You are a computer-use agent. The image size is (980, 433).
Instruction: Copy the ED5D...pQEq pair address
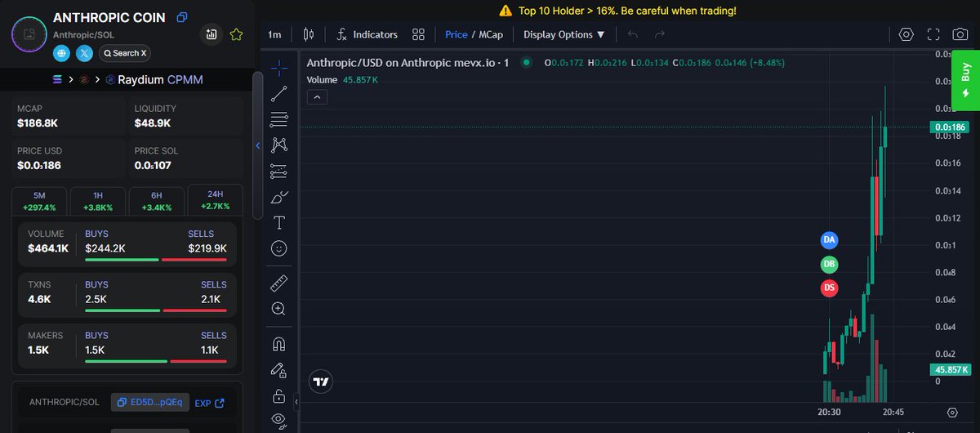[150, 402]
